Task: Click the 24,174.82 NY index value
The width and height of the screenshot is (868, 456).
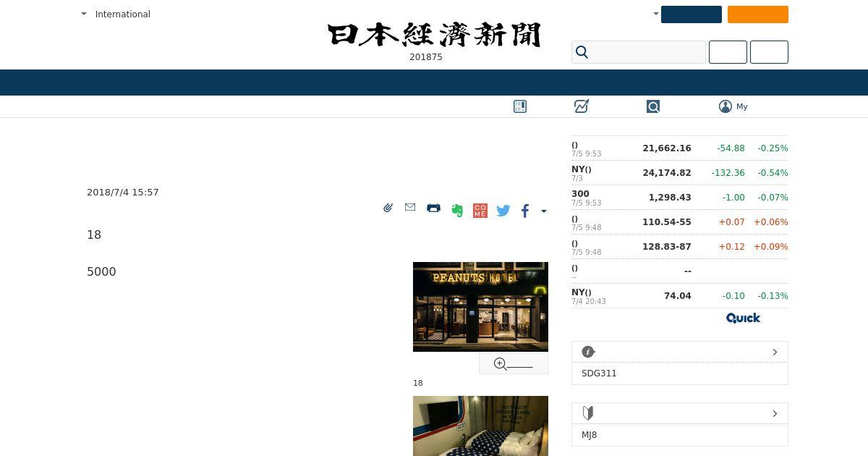Action: [x=667, y=173]
